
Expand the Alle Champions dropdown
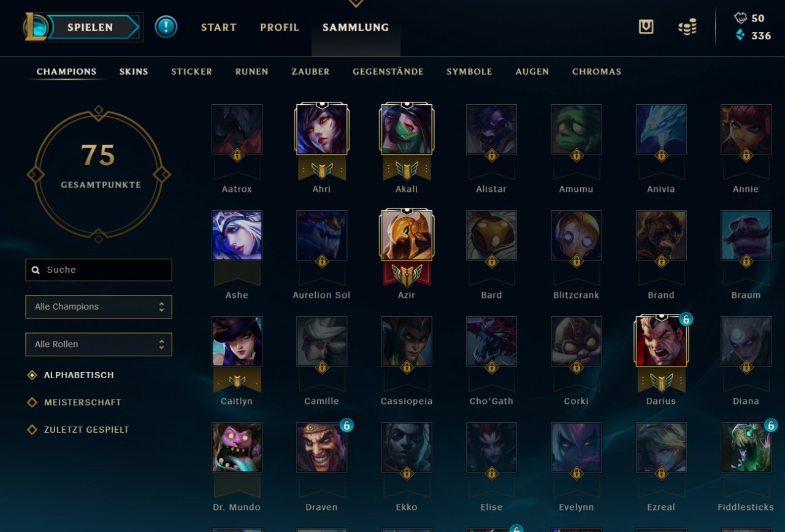(x=99, y=307)
